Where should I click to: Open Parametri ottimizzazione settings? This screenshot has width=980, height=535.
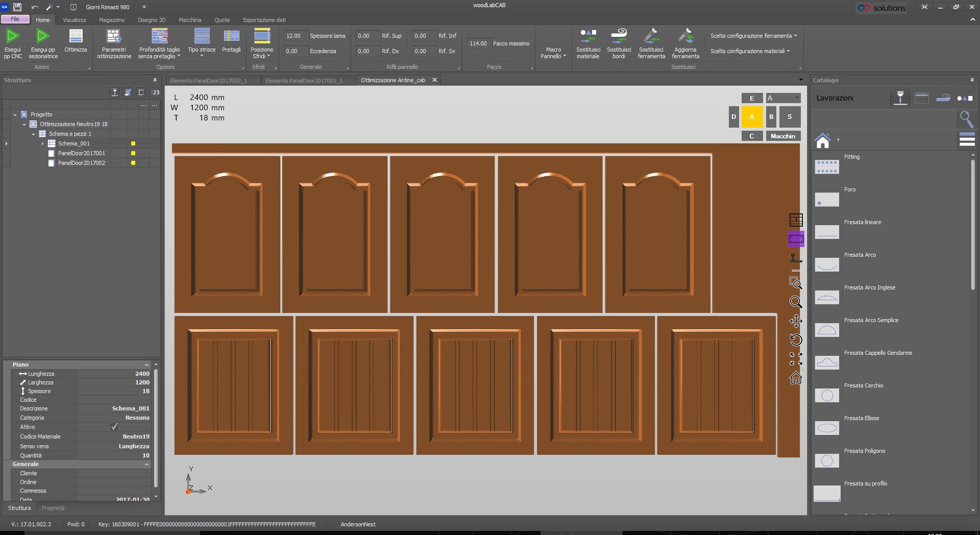114,37
